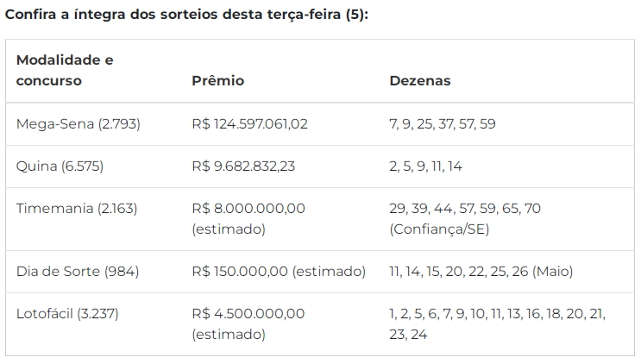641x364 pixels.
Task: Click the Quina numbers 2, 5, 9, 11, 14
Action: coord(425,166)
